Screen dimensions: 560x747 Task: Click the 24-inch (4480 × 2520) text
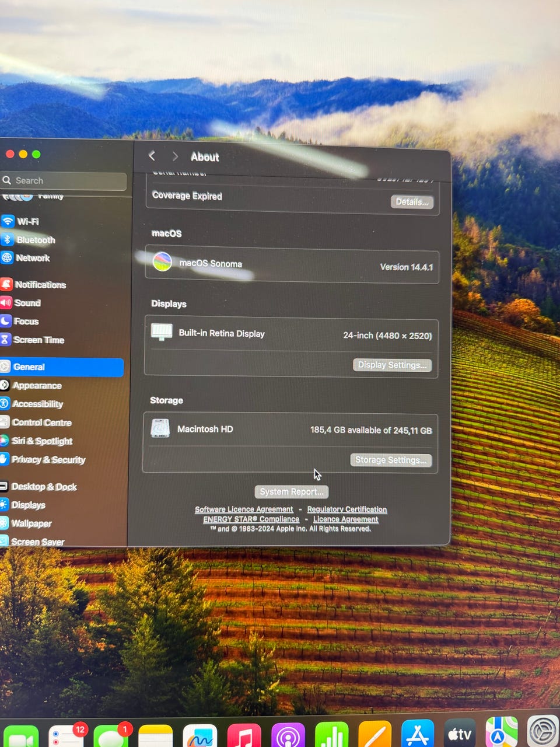(387, 336)
